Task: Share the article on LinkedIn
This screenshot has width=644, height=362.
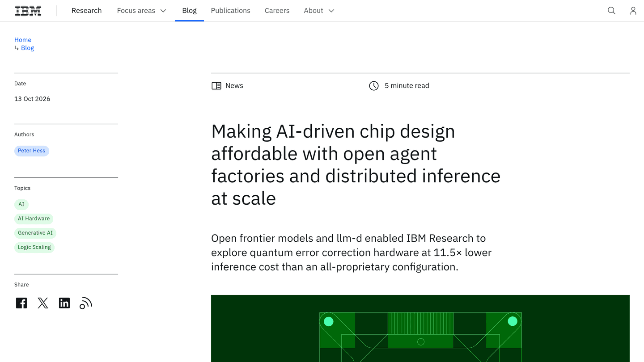Action: pos(64,303)
